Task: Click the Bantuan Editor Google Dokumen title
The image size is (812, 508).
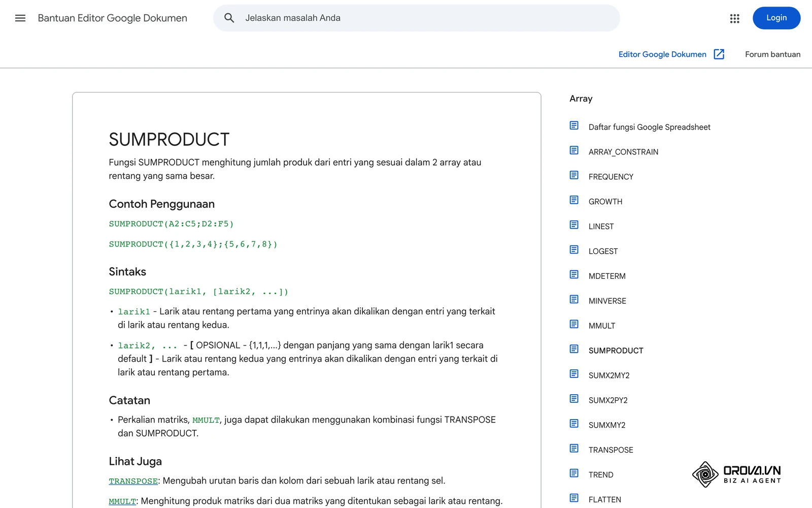Action: 112,18
